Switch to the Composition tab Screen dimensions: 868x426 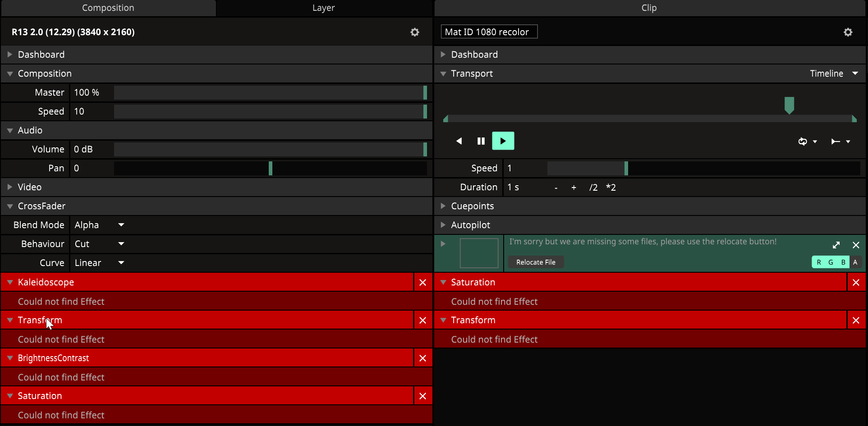coord(108,8)
